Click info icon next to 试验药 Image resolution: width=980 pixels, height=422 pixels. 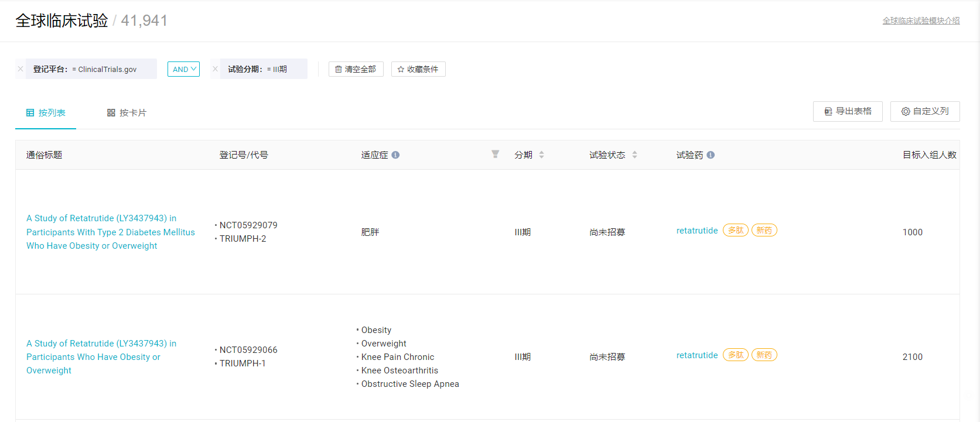pyautogui.click(x=711, y=155)
